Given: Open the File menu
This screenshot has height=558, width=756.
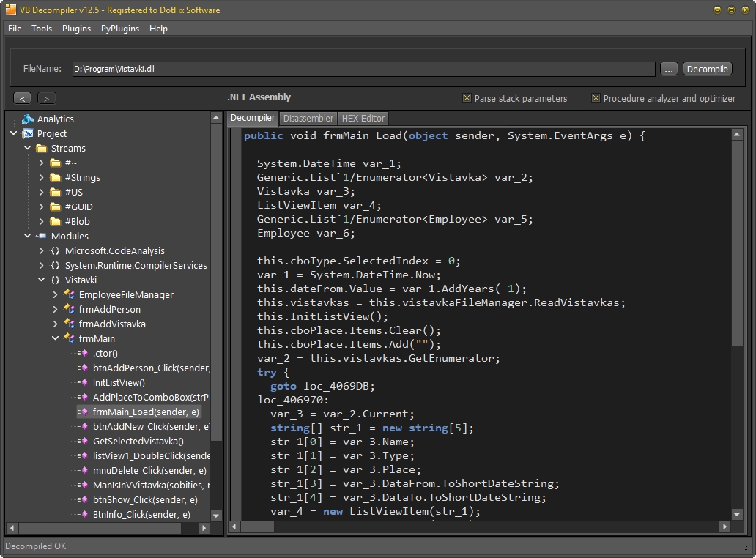Looking at the screenshot, I should (15, 29).
